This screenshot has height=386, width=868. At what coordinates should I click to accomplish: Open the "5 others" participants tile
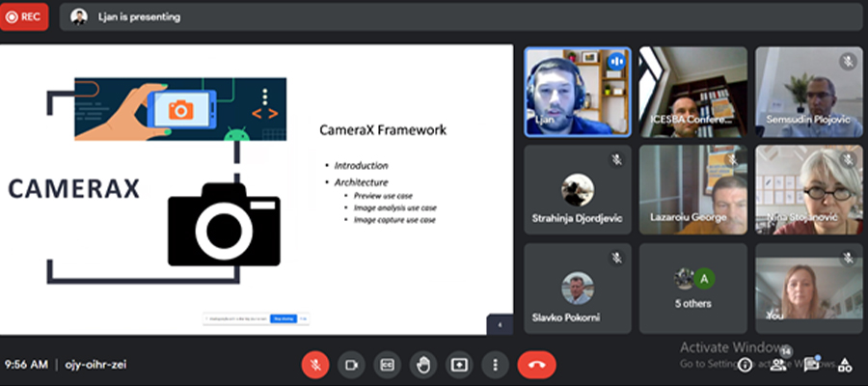click(692, 288)
